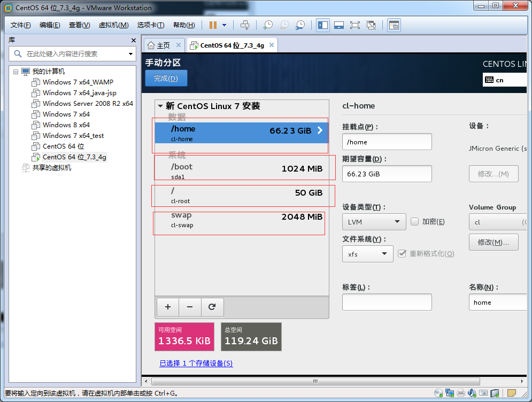
Task: Open the 文件系统 xfs dropdown
Action: tap(367, 254)
